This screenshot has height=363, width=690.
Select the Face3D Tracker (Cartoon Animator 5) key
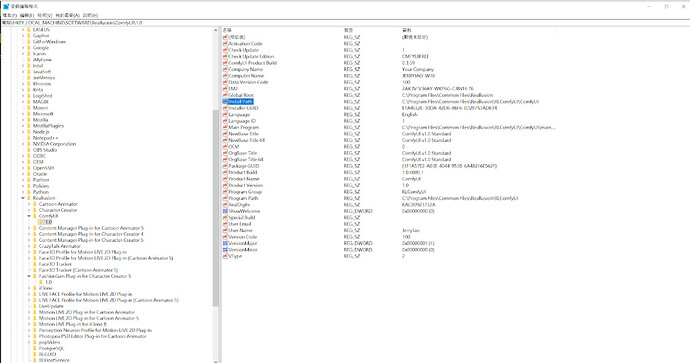[78, 270]
